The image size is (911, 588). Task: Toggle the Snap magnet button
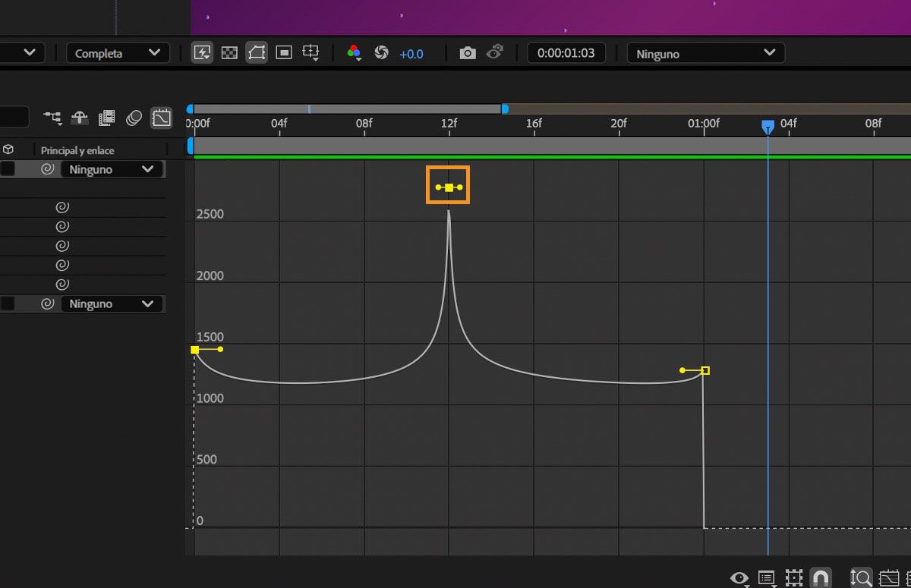coord(820,578)
